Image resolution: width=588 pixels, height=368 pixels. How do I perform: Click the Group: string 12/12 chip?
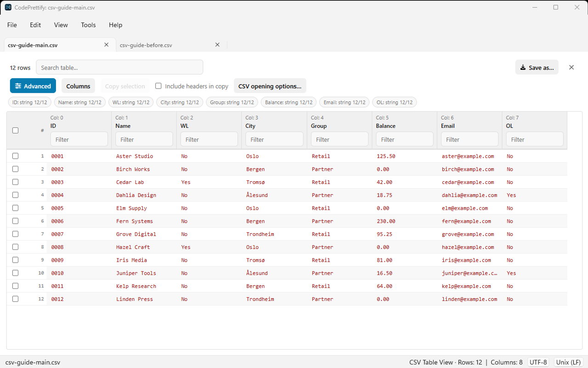(x=232, y=102)
